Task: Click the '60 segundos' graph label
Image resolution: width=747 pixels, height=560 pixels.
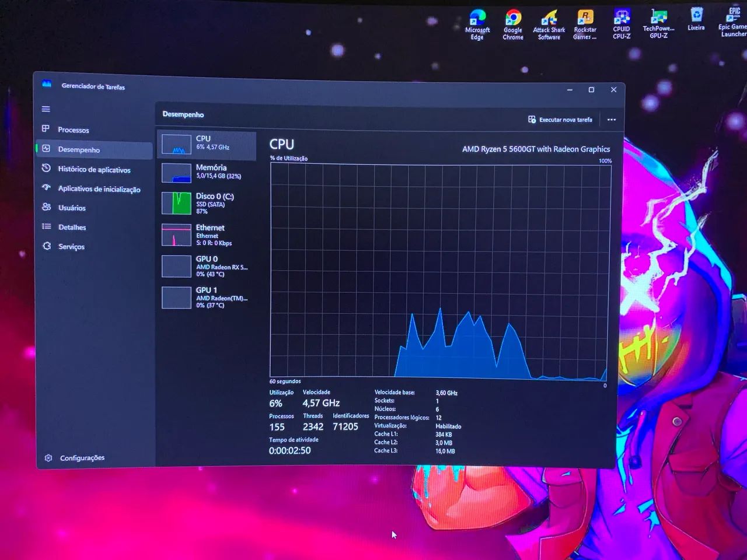Action: coord(285,381)
